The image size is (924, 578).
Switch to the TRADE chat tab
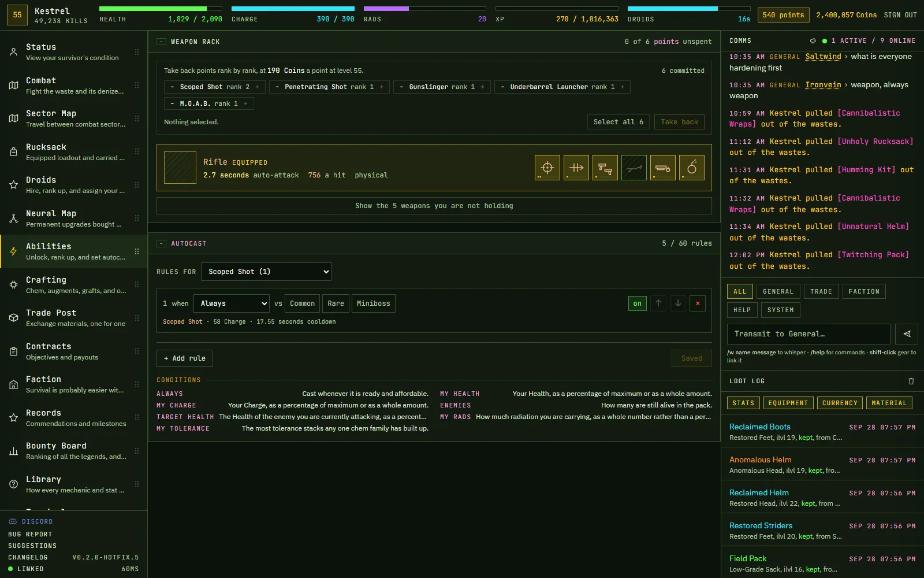(821, 291)
